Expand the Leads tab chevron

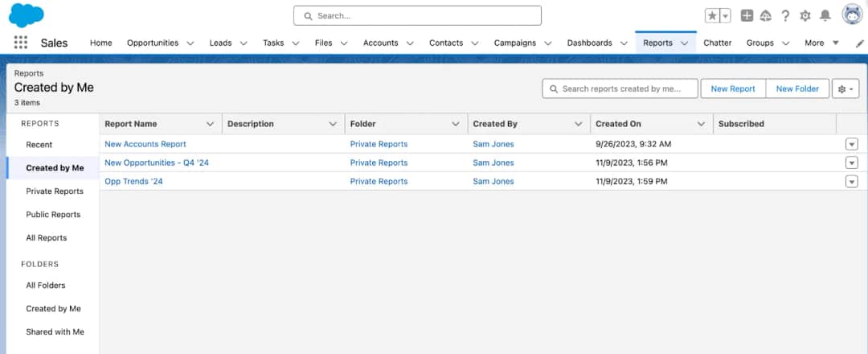tap(244, 43)
